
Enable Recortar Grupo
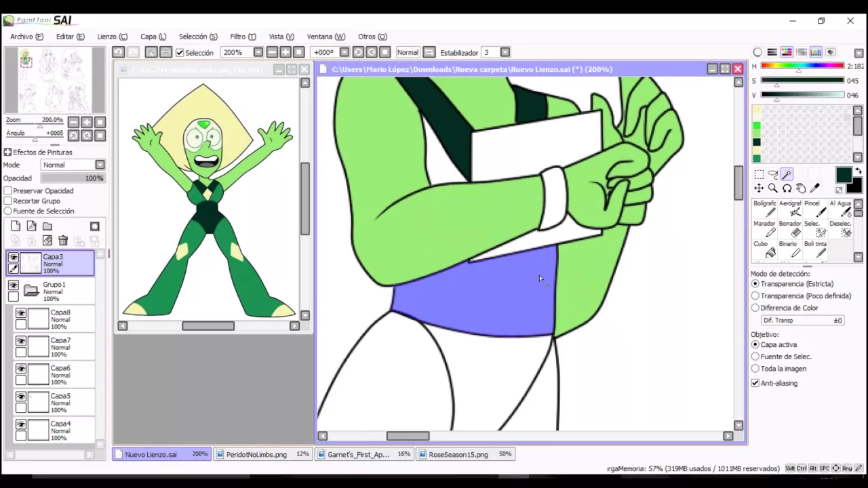[x=8, y=201]
